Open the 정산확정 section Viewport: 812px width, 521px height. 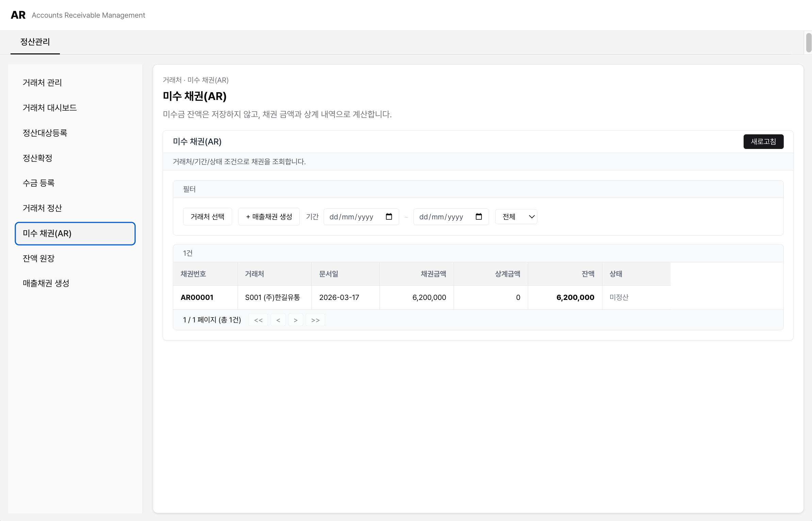(37, 158)
